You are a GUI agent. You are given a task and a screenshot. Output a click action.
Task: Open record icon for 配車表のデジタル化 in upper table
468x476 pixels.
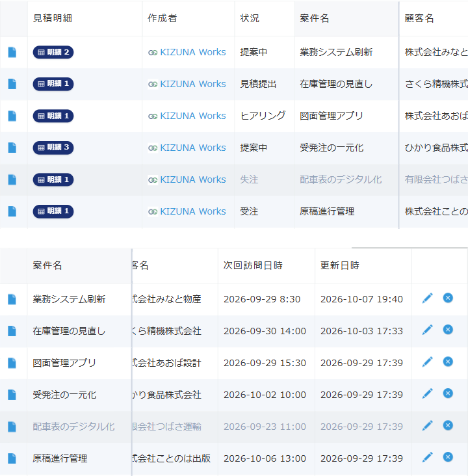pos(12,179)
